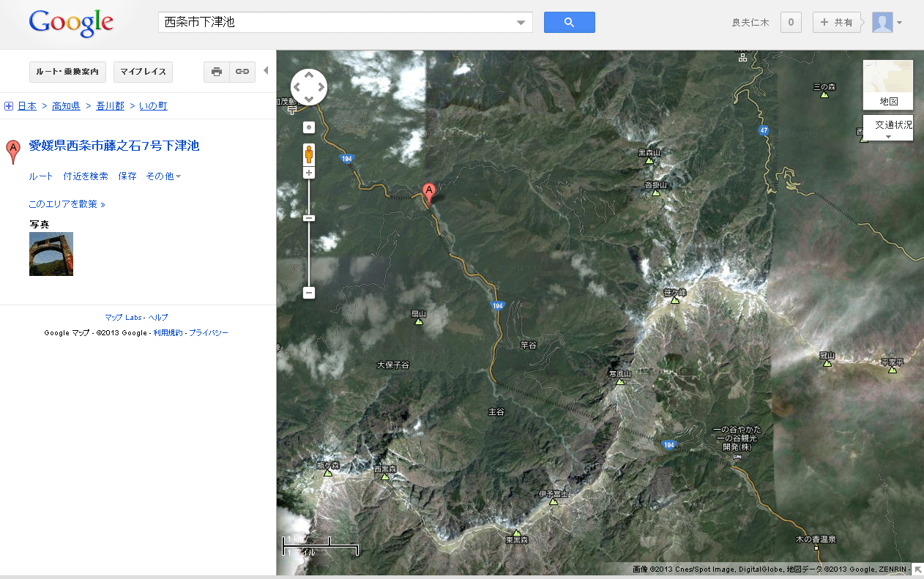Image resolution: width=924 pixels, height=579 pixels.
Task: Expand the breadcrumb plus icon beside 日本
Action: point(9,106)
